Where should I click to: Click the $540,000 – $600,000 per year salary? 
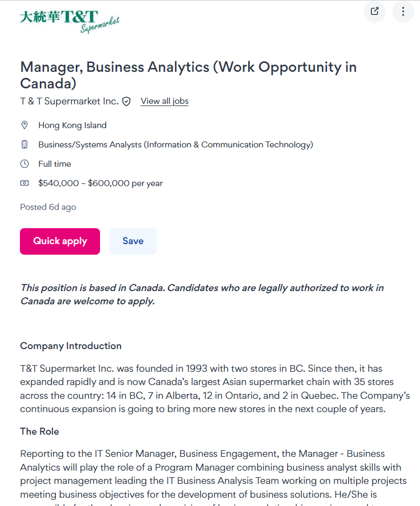100,183
